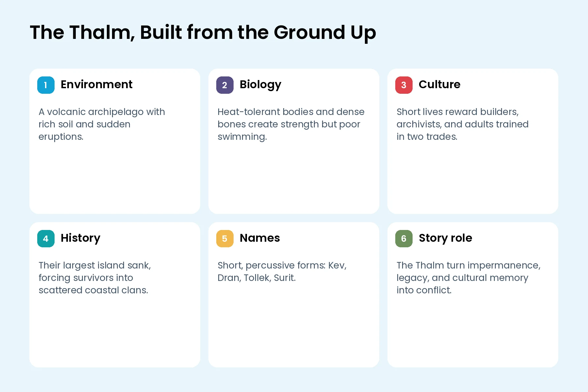The width and height of the screenshot is (588, 392).
Task: Select the Story role heading
Action: [x=445, y=238]
